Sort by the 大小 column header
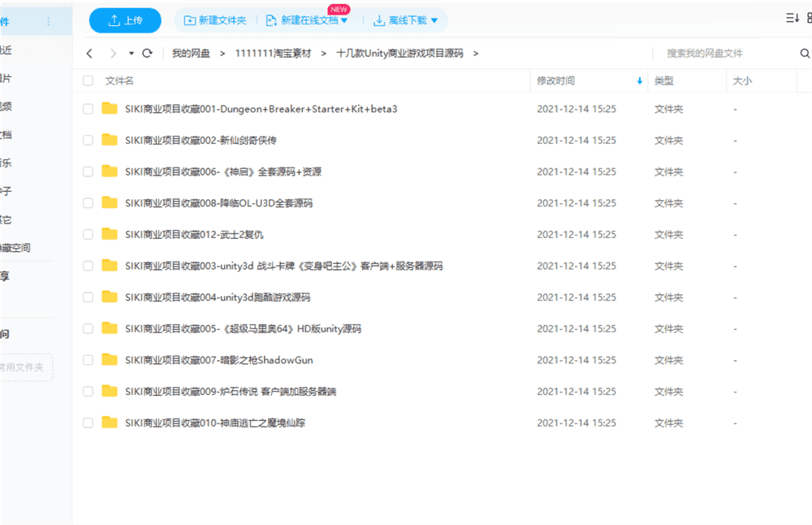This screenshot has height=525, width=812. [743, 80]
